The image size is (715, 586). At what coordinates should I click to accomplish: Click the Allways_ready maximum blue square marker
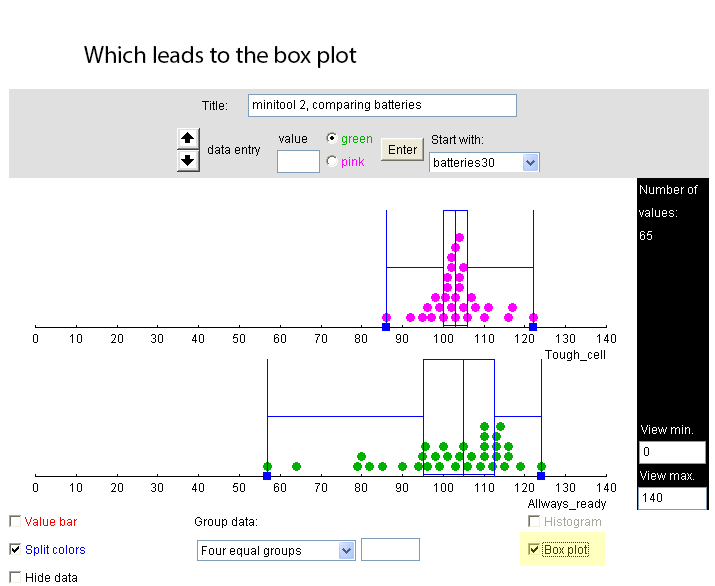click(541, 476)
